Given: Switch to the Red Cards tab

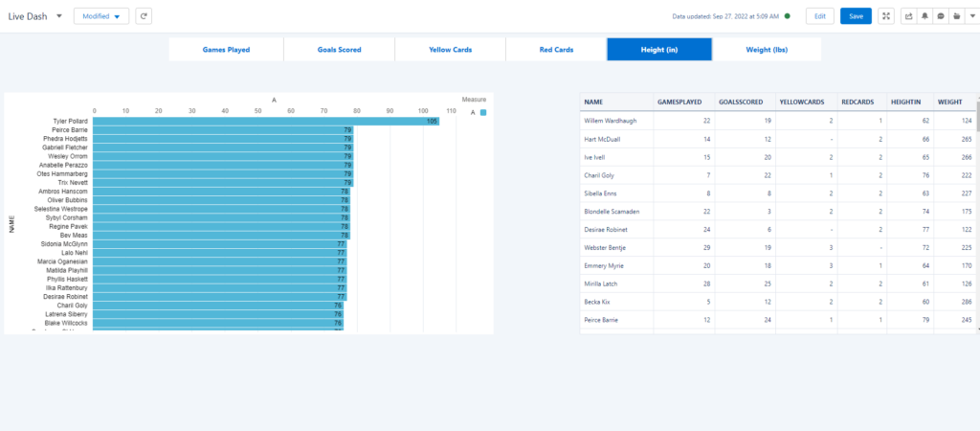Looking at the screenshot, I should point(555,50).
